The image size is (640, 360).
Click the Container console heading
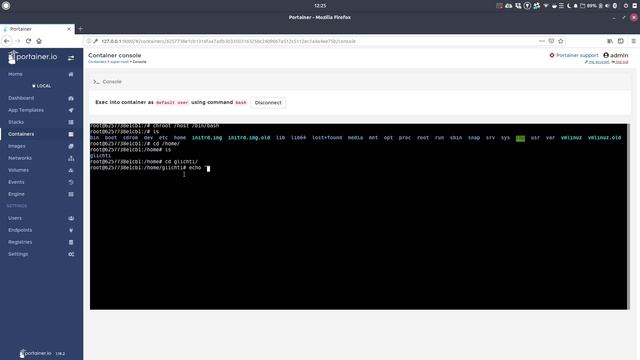point(115,55)
